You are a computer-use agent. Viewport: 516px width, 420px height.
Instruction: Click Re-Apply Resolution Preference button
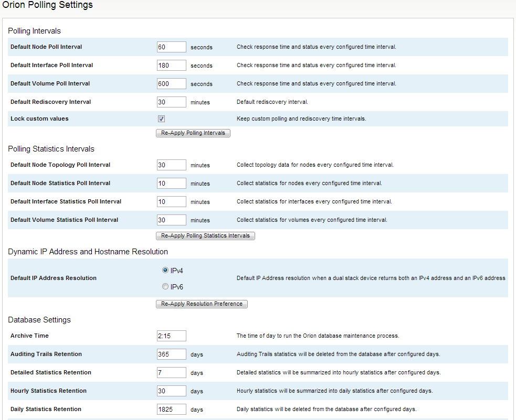(x=202, y=304)
